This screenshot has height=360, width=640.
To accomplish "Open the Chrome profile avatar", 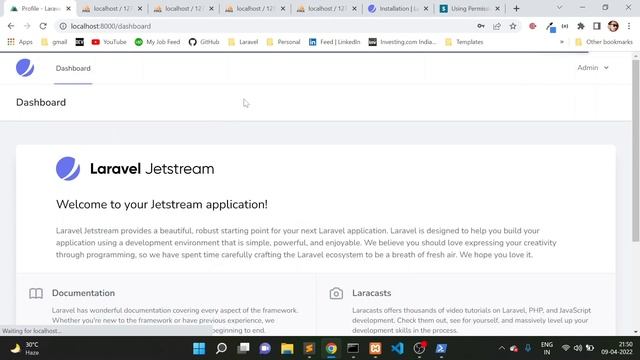I will [613, 26].
